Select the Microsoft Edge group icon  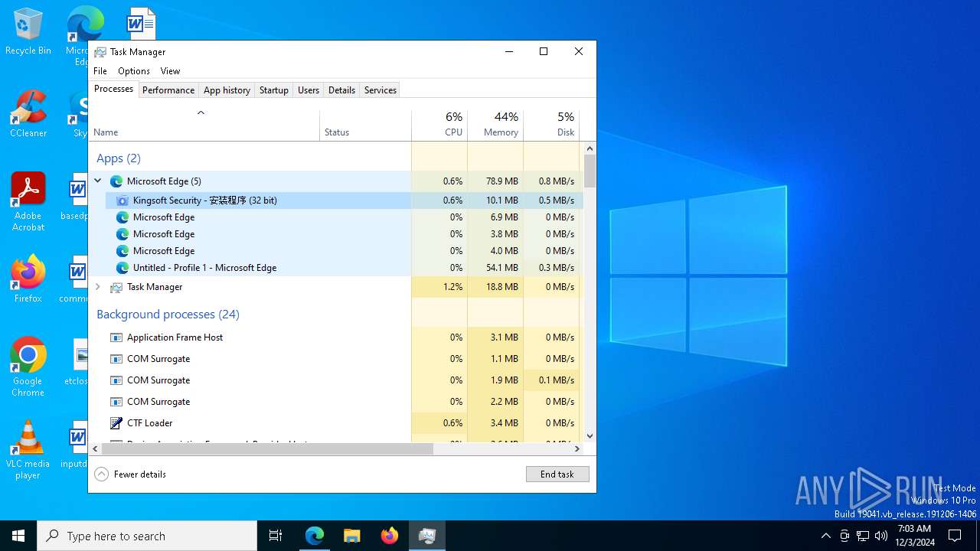click(x=116, y=181)
